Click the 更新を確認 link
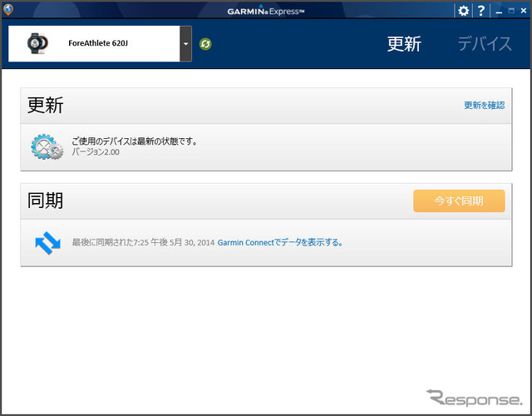Screen dimensions: 532x416 [484, 106]
